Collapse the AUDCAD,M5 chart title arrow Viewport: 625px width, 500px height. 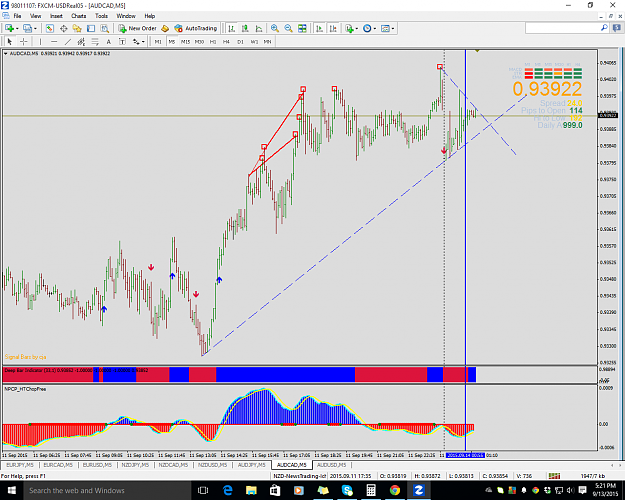(x=6, y=53)
